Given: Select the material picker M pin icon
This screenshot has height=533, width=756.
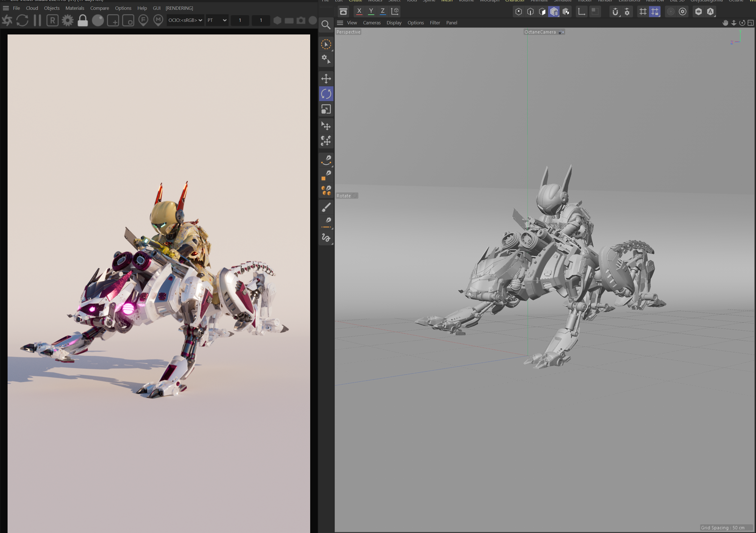Looking at the screenshot, I should tap(158, 20).
